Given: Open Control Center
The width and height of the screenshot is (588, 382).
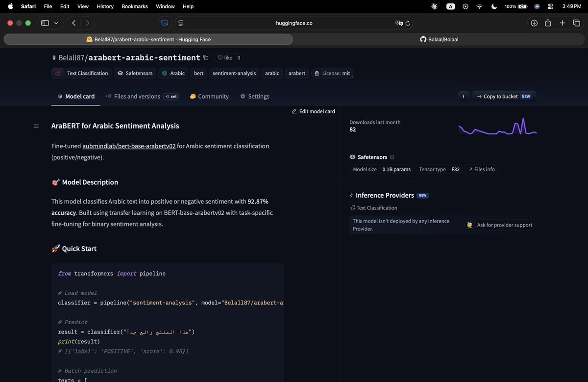Looking at the screenshot, I should click(550, 6).
